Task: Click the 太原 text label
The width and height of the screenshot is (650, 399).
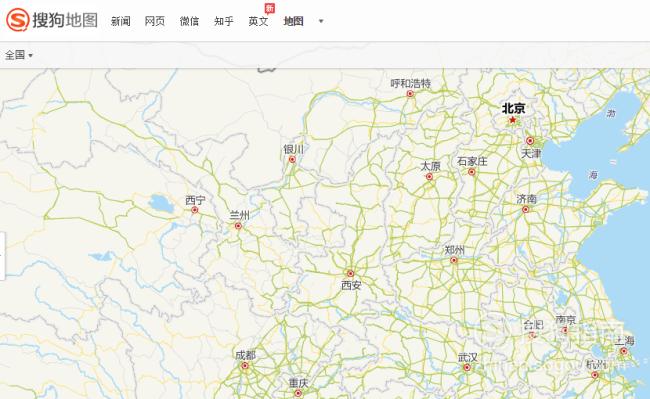Action: (430, 167)
